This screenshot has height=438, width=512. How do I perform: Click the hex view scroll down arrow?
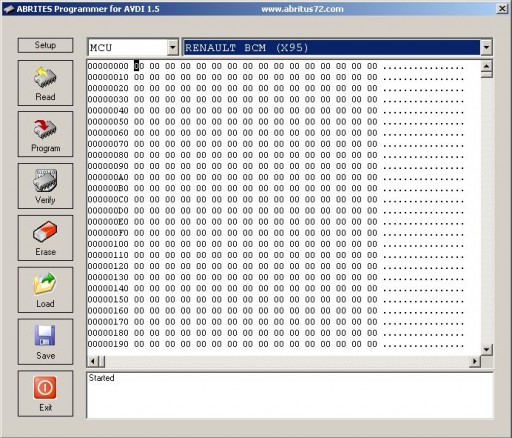click(x=487, y=350)
